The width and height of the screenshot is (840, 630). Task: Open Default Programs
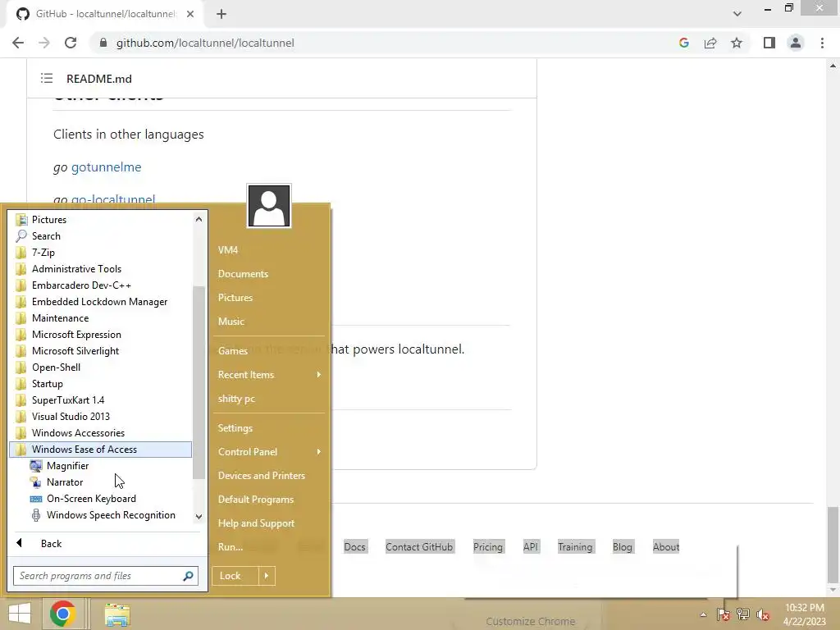click(x=256, y=500)
